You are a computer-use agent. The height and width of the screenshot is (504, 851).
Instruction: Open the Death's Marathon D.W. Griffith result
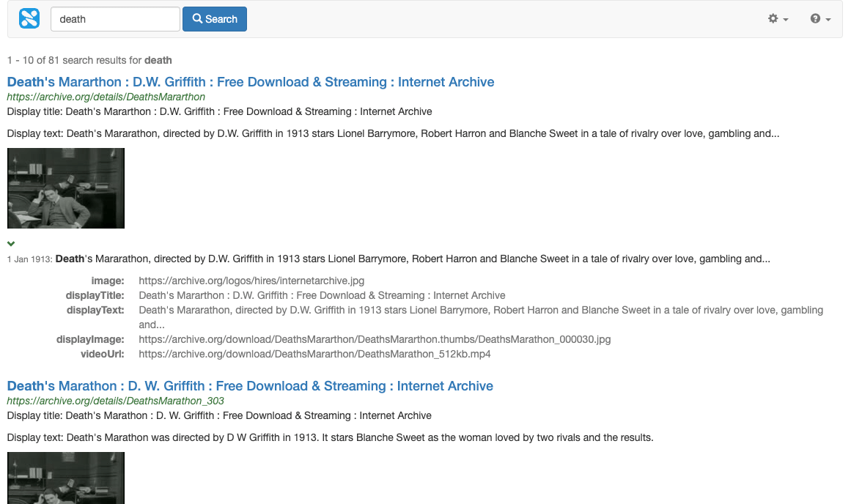point(251,82)
